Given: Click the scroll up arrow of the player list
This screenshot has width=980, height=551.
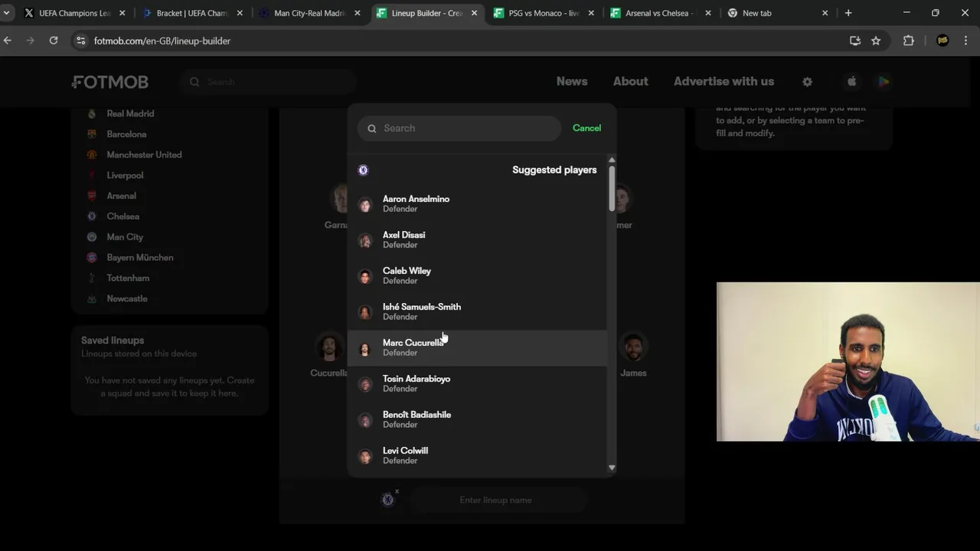Looking at the screenshot, I should click(x=612, y=160).
